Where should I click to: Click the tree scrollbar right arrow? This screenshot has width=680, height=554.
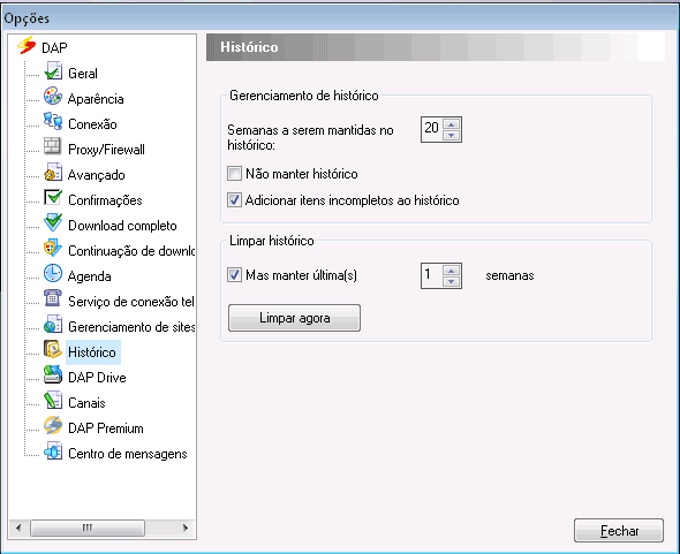pos(186,528)
